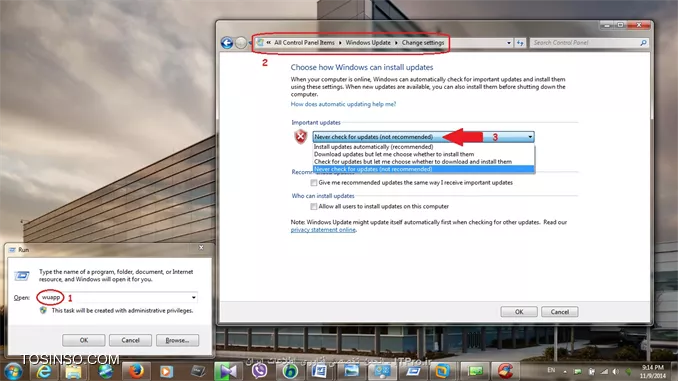This screenshot has width=678, height=381.
Task: Click the search magnifier in Control Panel
Action: point(643,43)
